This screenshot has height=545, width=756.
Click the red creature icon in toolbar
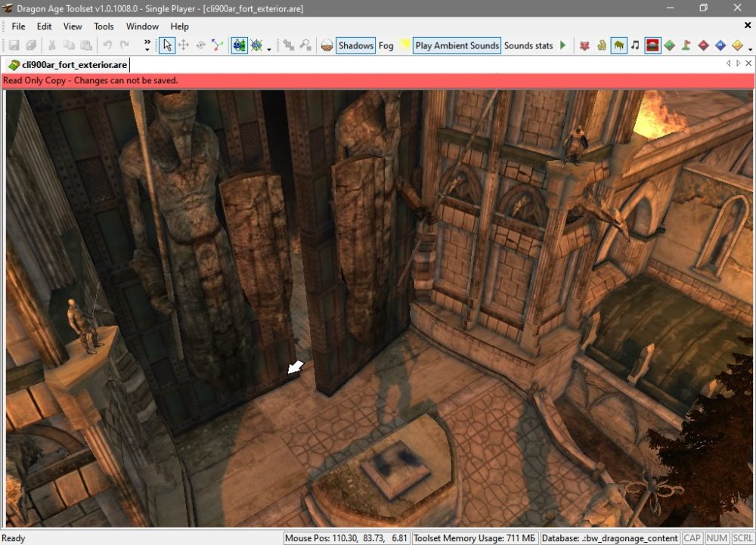tap(584, 45)
